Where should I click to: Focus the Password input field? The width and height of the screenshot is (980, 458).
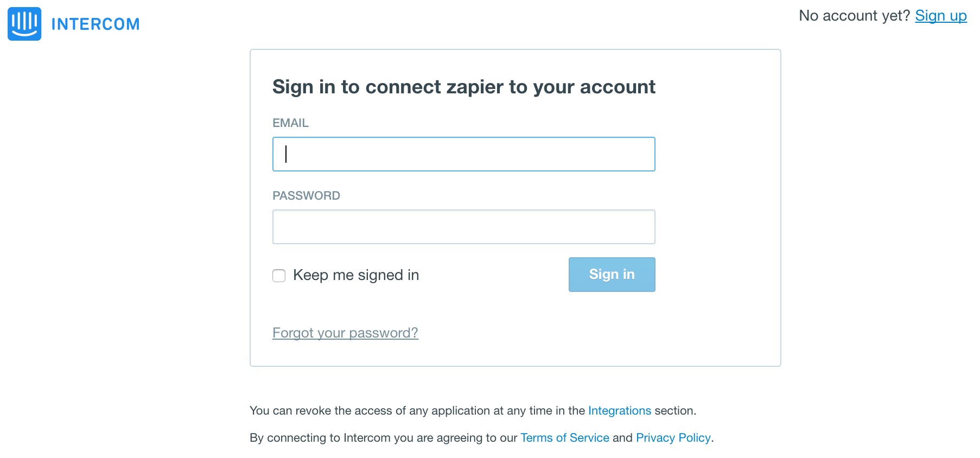click(x=464, y=227)
